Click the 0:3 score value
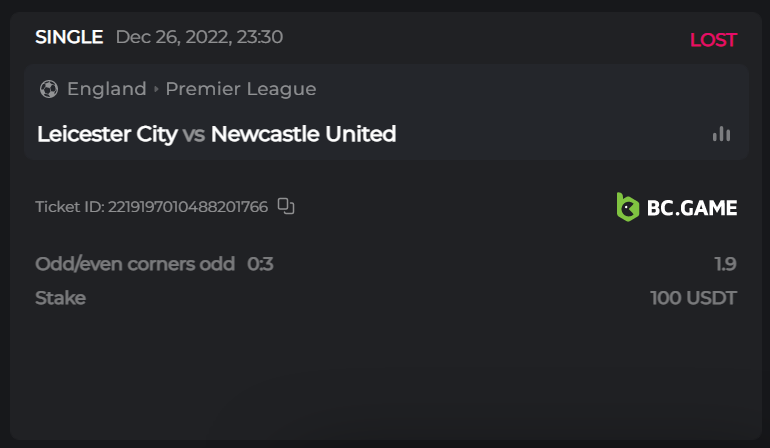The width and height of the screenshot is (770, 448). pos(260,264)
